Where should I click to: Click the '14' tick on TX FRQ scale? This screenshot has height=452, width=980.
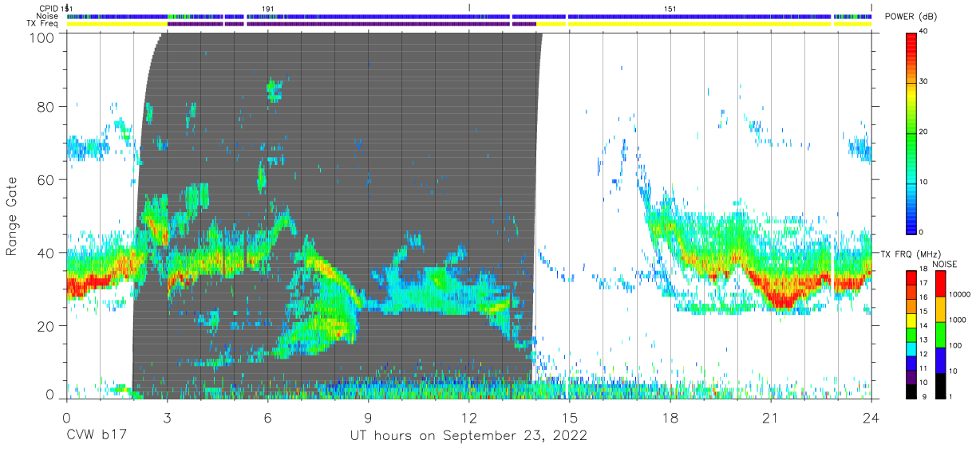923,327
